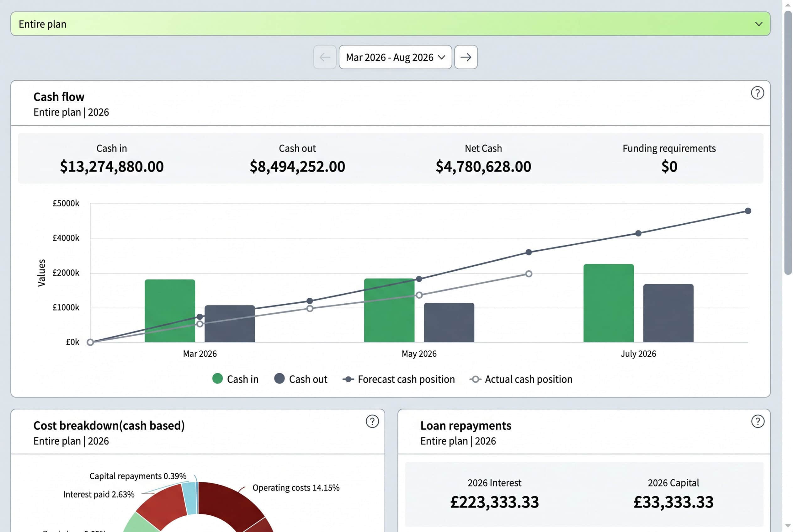Click the Interest paid 2.63% pie label
Viewport: 793px width, 532px height.
99,494
